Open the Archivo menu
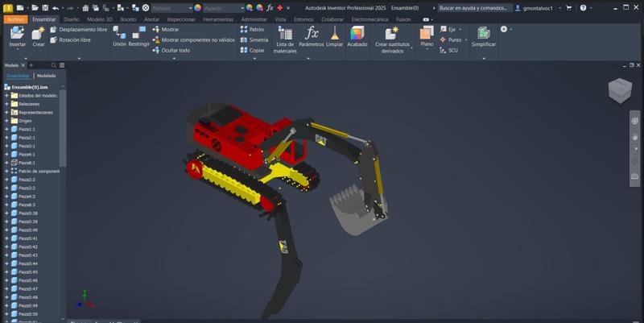The width and height of the screenshot is (644, 323). click(15, 19)
